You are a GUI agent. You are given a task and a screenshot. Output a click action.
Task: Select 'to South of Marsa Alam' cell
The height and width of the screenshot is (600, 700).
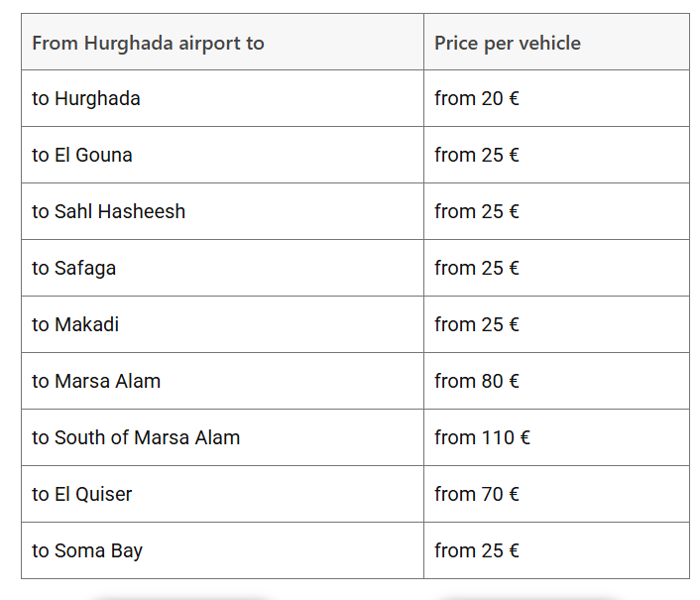click(x=136, y=437)
